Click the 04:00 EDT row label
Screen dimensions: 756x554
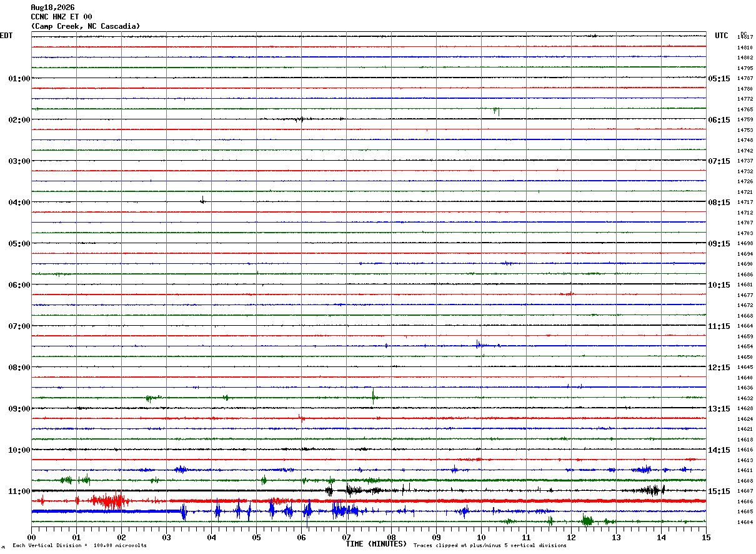(x=19, y=202)
